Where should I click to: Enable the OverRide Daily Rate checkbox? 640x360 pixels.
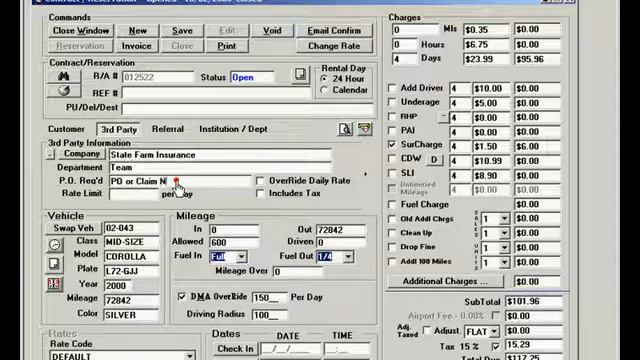pyautogui.click(x=260, y=181)
